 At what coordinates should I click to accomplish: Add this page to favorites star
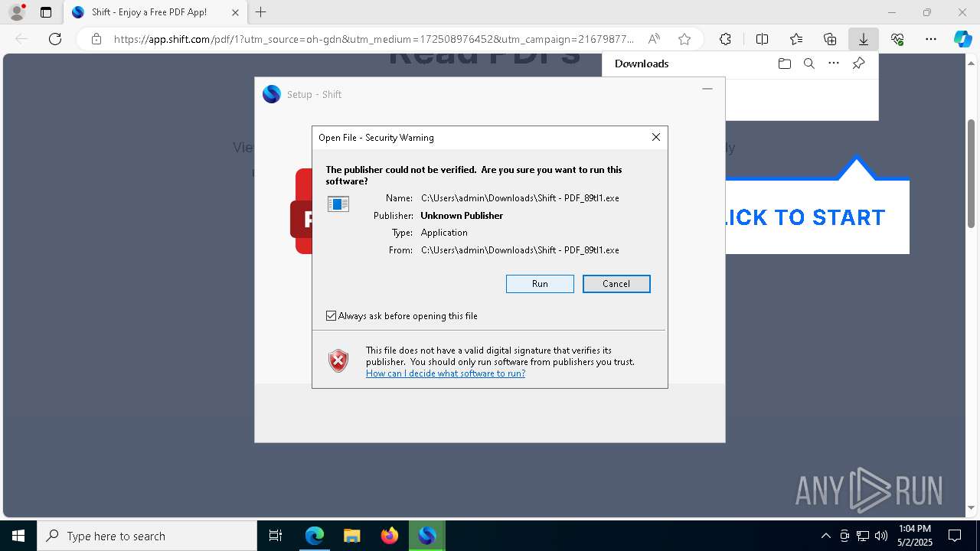[684, 39]
